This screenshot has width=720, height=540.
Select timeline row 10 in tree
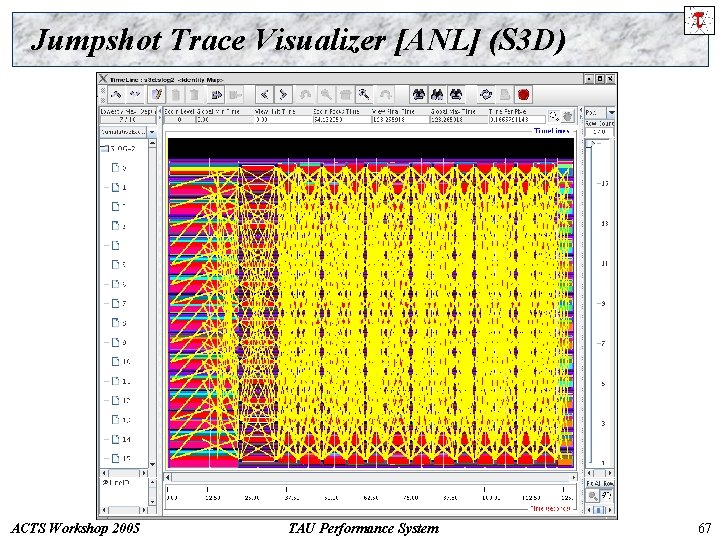pos(121,361)
